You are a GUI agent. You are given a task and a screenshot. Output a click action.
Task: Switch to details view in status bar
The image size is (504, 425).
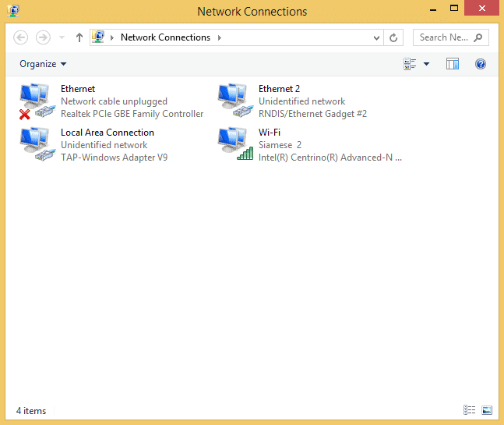pos(469,410)
